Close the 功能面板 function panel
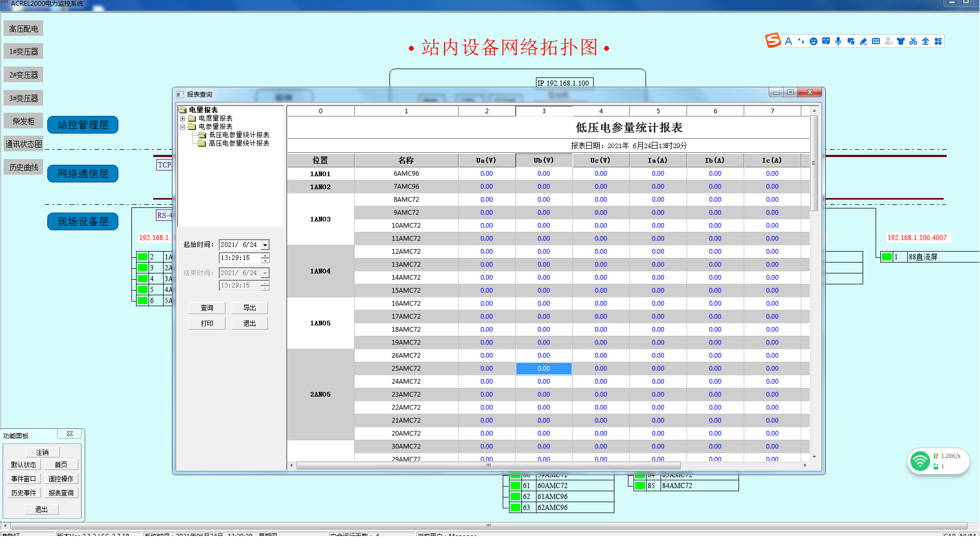The image size is (980, 538). pos(70,434)
